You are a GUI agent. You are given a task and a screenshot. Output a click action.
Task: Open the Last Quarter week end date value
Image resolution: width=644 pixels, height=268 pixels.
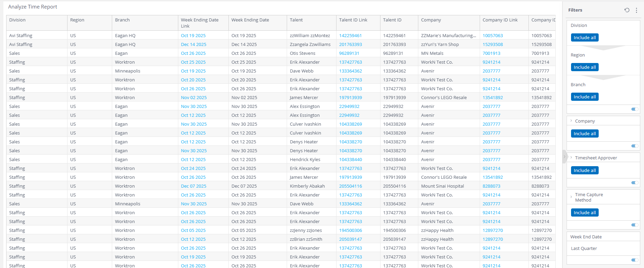[x=584, y=249]
